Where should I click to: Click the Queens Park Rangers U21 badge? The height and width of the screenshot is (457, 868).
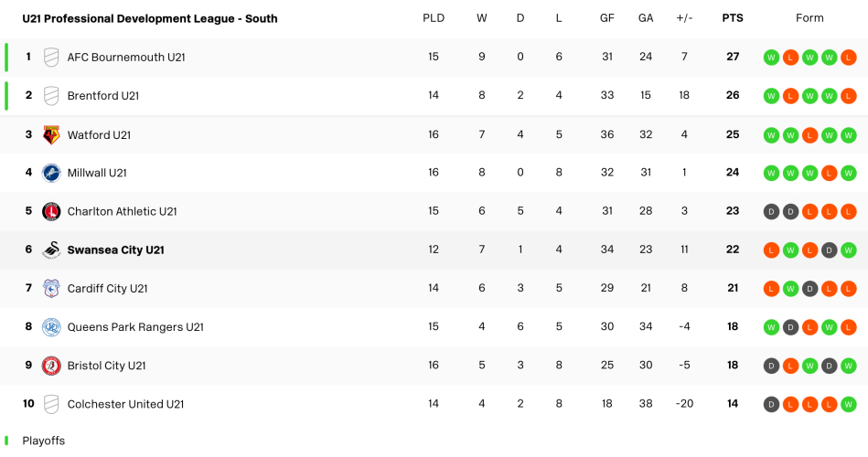pos(51,327)
